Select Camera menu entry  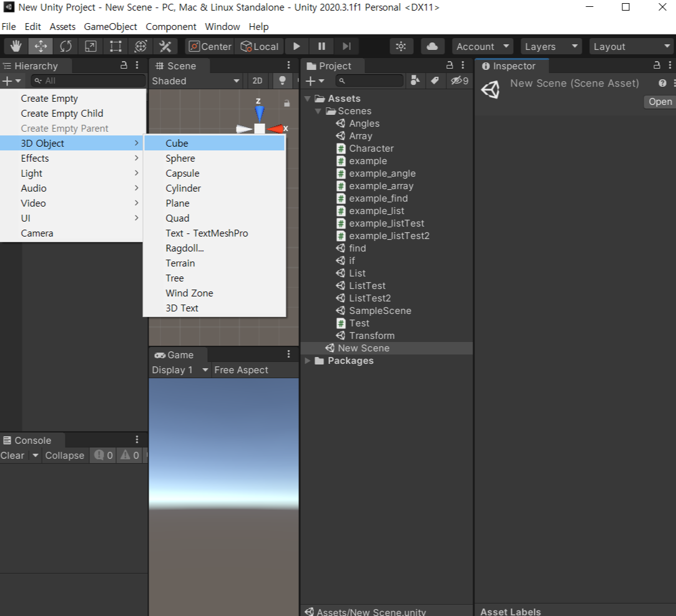(72, 233)
